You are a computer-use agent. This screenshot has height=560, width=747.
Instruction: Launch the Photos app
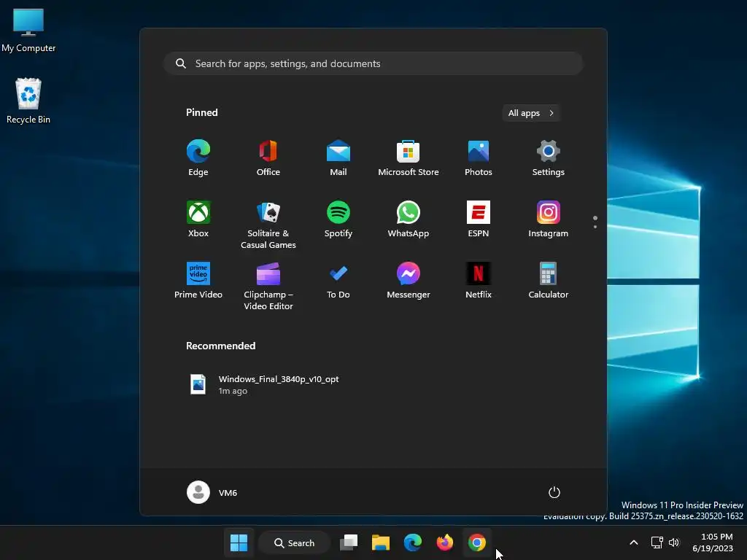[x=479, y=158]
